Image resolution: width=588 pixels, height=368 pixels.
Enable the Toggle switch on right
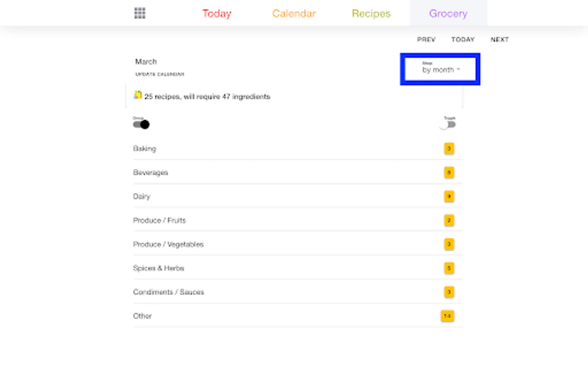[448, 124]
